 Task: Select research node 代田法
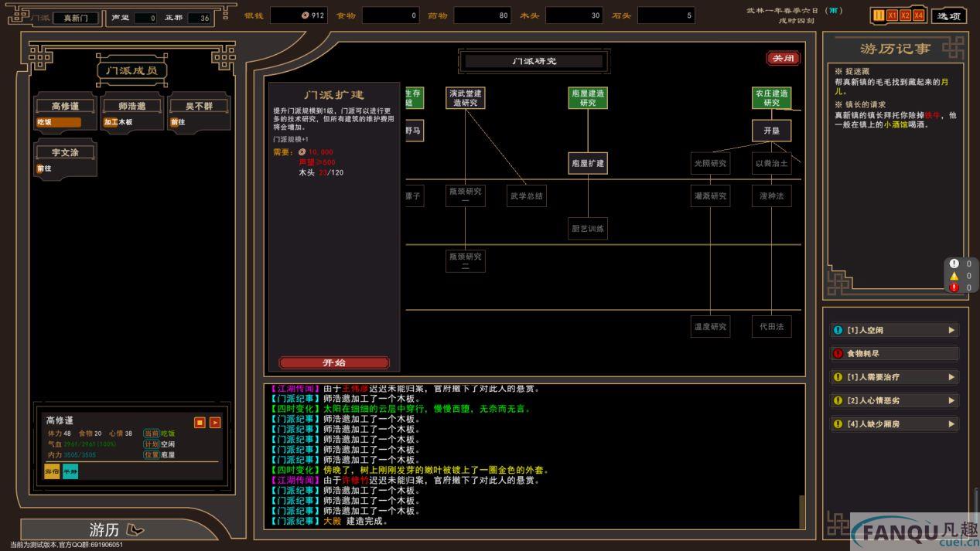pos(772,326)
